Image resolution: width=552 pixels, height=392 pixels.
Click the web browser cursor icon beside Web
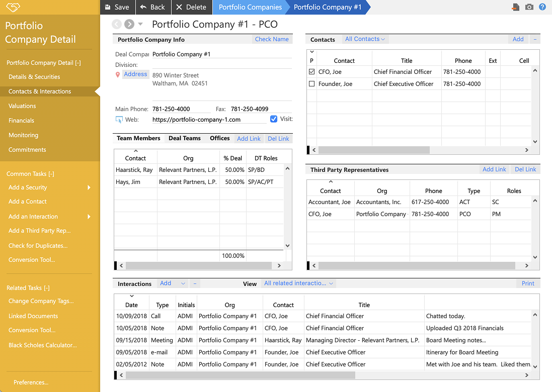(x=119, y=120)
